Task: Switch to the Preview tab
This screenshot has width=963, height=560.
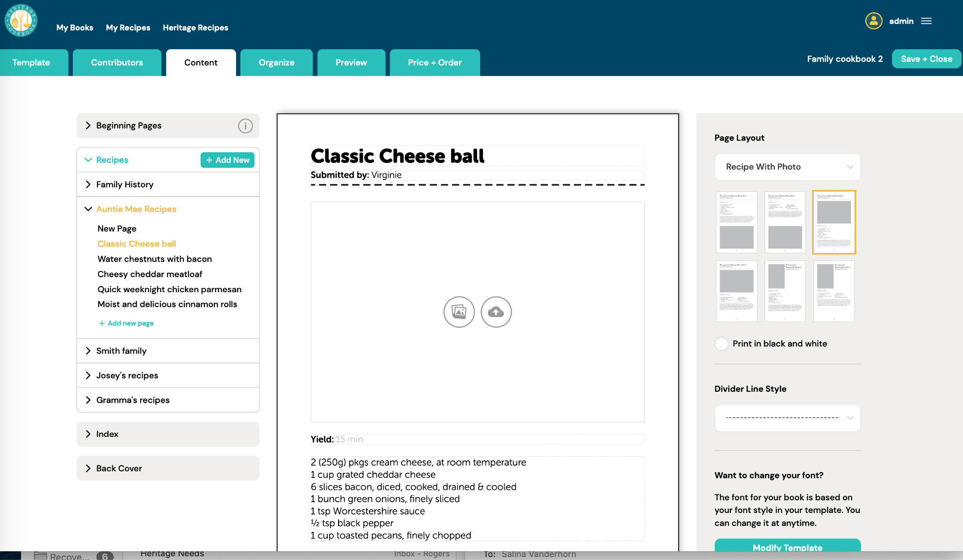Action: [351, 62]
